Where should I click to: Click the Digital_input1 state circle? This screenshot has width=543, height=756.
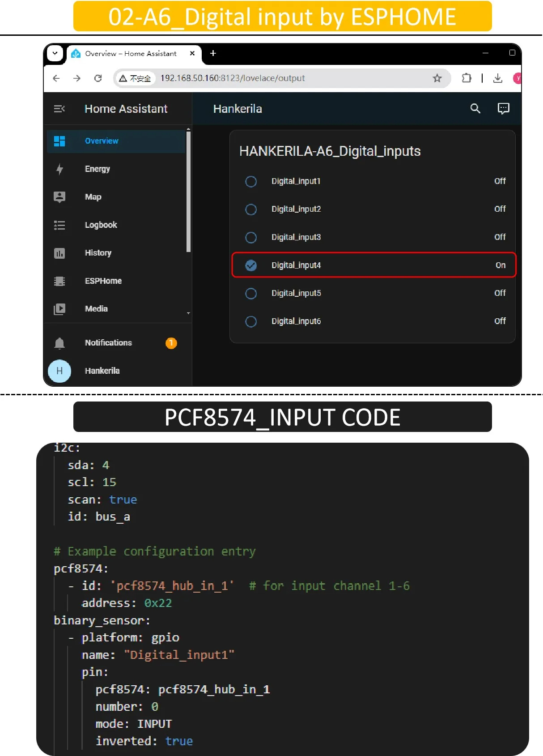pos(251,181)
